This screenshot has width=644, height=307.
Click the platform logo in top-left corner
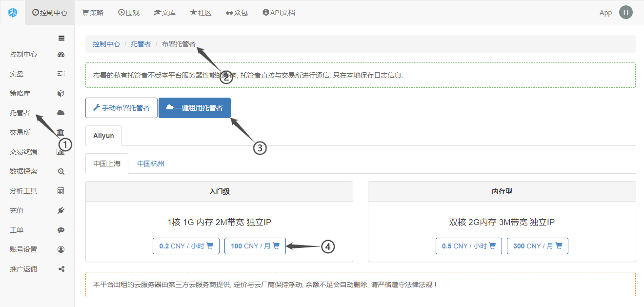click(x=13, y=13)
